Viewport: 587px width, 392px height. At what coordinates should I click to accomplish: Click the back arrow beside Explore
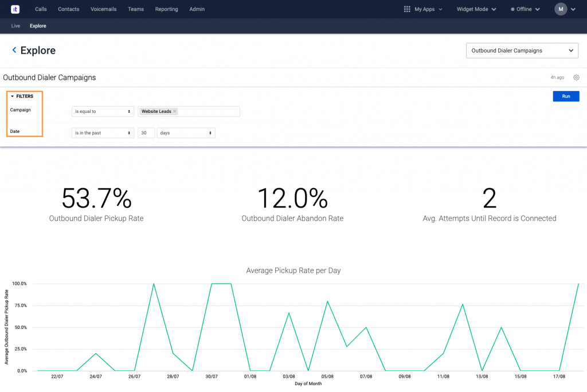click(14, 50)
